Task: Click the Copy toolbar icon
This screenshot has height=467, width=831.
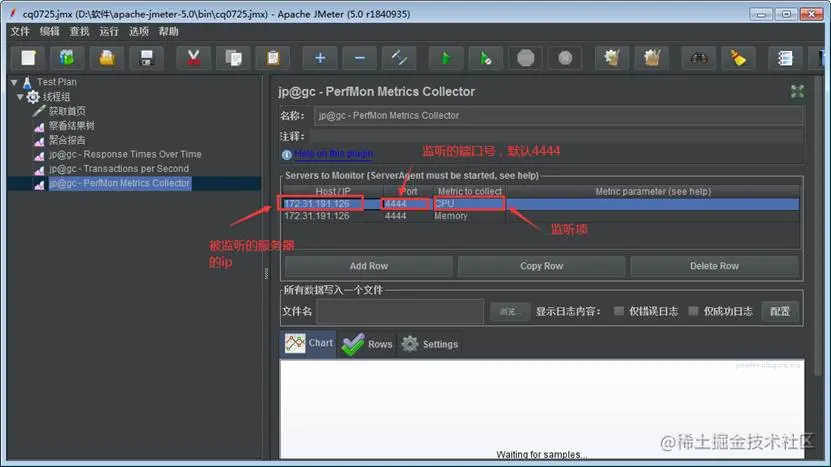Action: coord(233,57)
